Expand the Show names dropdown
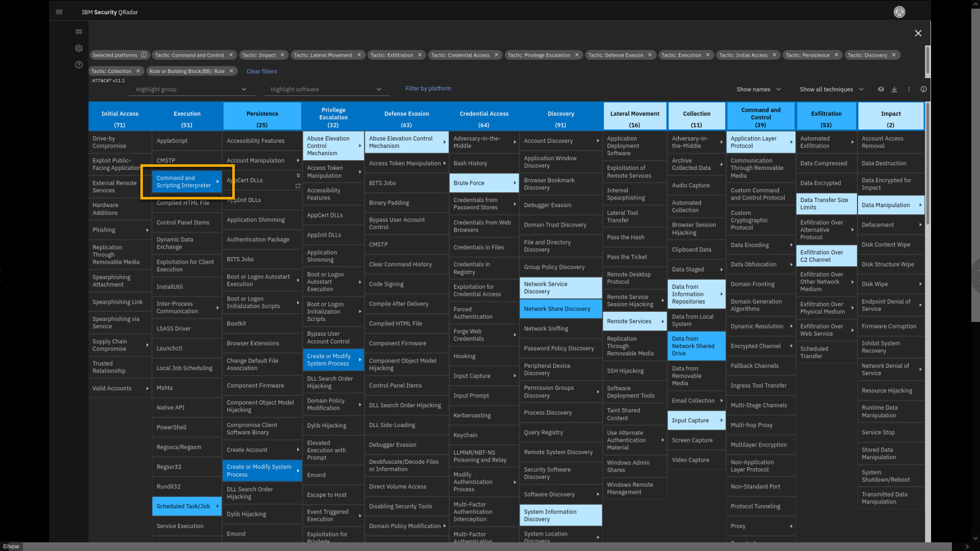The height and width of the screenshot is (551, 980). coord(758,89)
